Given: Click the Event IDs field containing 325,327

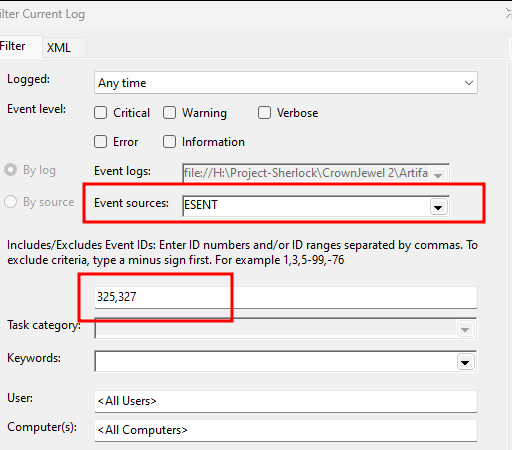Looking at the screenshot, I should click(x=286, y=297).
